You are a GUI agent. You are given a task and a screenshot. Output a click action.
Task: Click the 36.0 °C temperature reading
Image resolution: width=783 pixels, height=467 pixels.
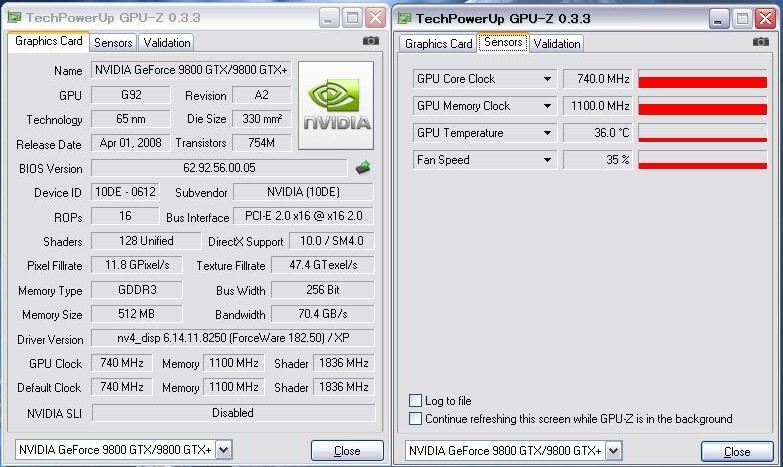pyautogui.click(x=598, y=133)
